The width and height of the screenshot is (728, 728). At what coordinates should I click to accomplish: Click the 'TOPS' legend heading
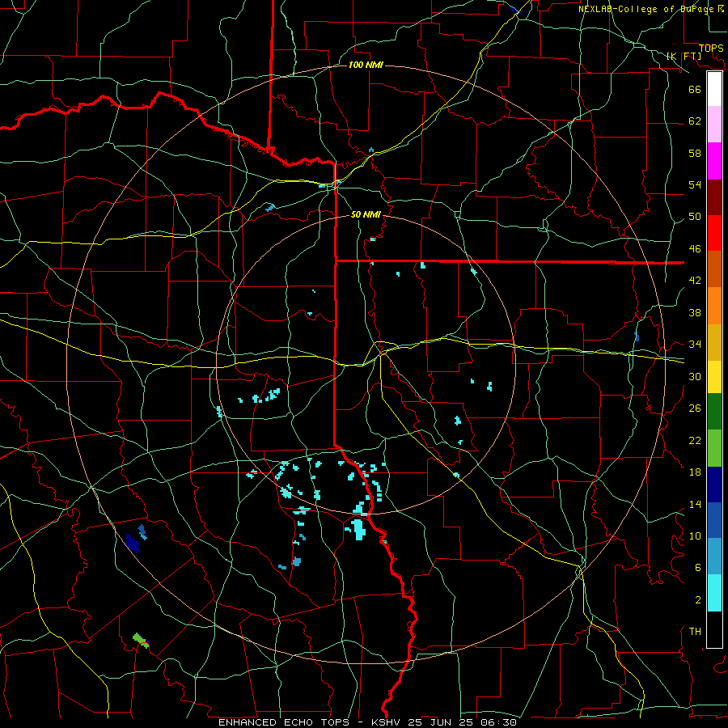[711, 49]
